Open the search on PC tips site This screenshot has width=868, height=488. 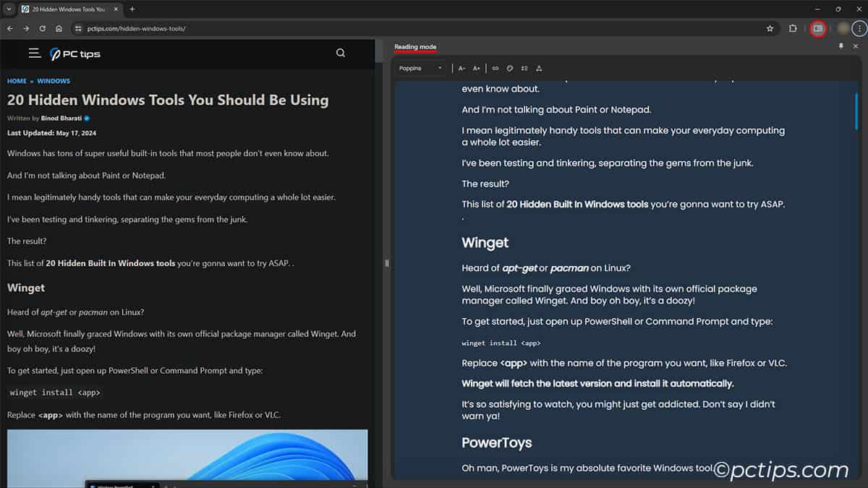pyautogui.click(x=340, y=53)
